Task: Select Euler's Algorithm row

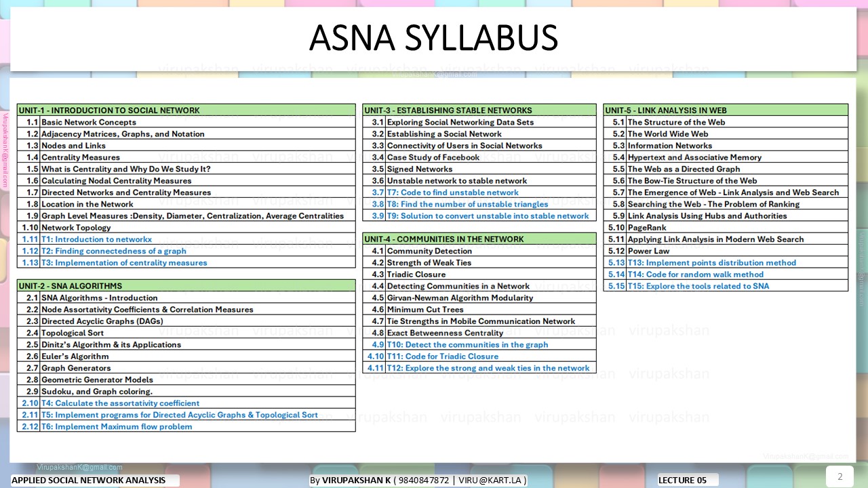Action: pyautogui.click(x=186, y=357)
